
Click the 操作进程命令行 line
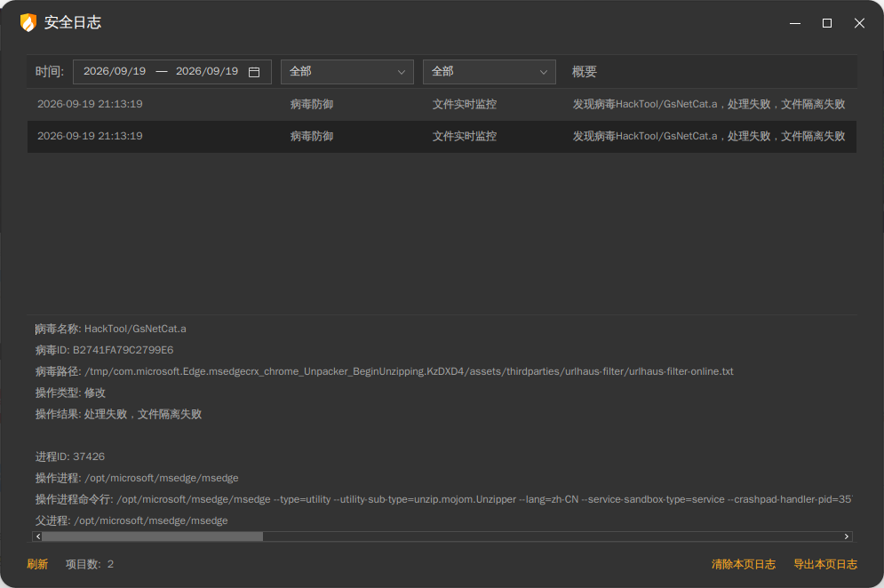point(443,499)
